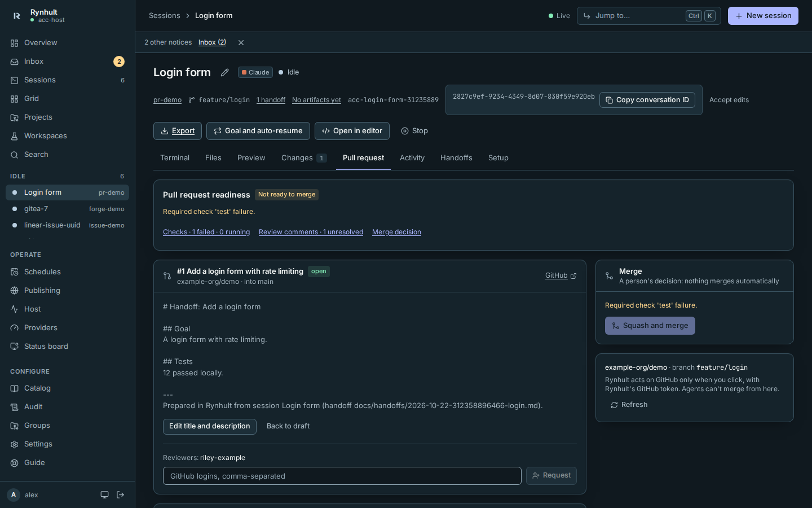812x508 pixels.
Task: Open Schedules under Operate
Action: 68,272
